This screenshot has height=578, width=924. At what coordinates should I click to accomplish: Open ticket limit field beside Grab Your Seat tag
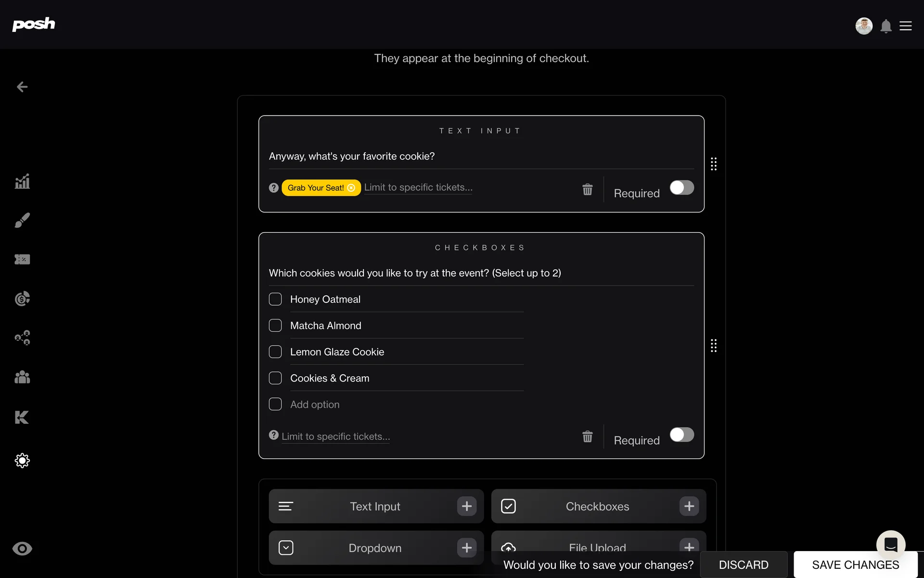coord(418,187)
